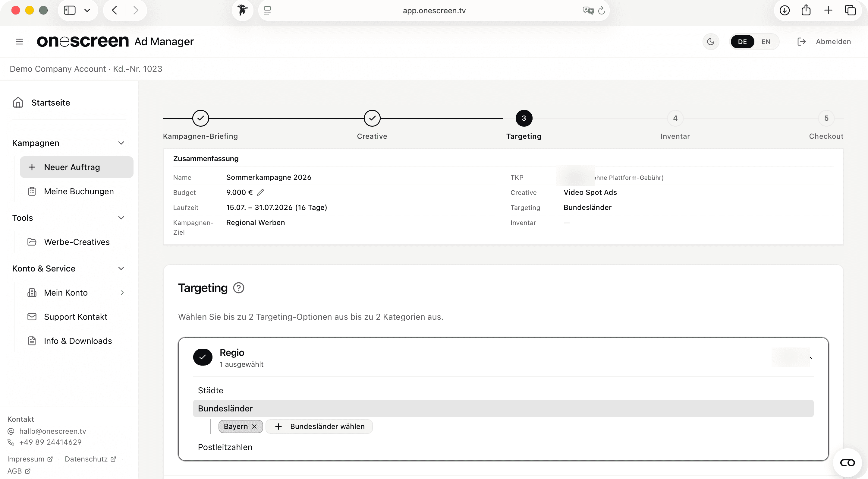Select the Bundesländer option row
Screen dimensions: 868x479
pyautogui.click(x=503, y=408)
